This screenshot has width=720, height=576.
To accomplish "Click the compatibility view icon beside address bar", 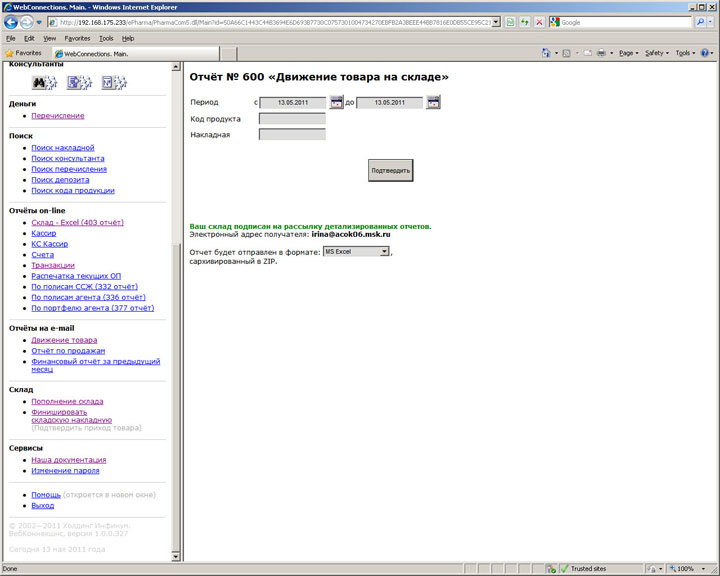I will point(510,22).
